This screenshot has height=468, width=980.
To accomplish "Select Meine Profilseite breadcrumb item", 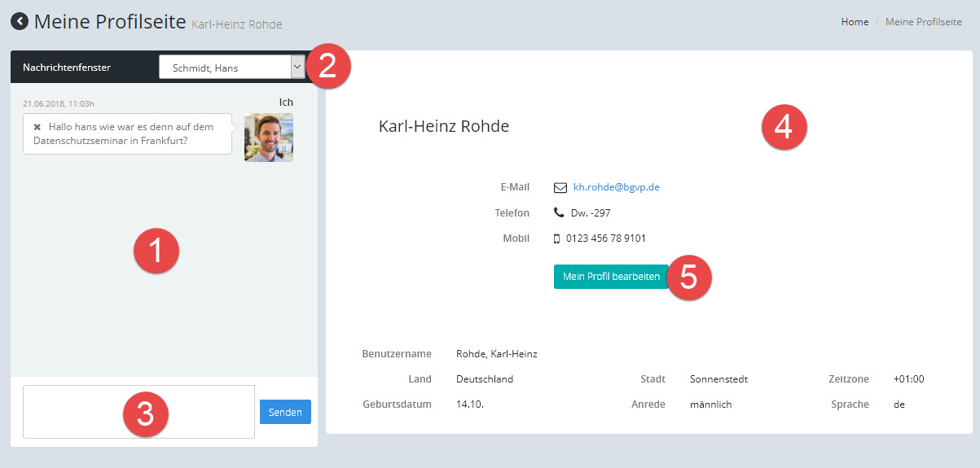I will 923,22.
